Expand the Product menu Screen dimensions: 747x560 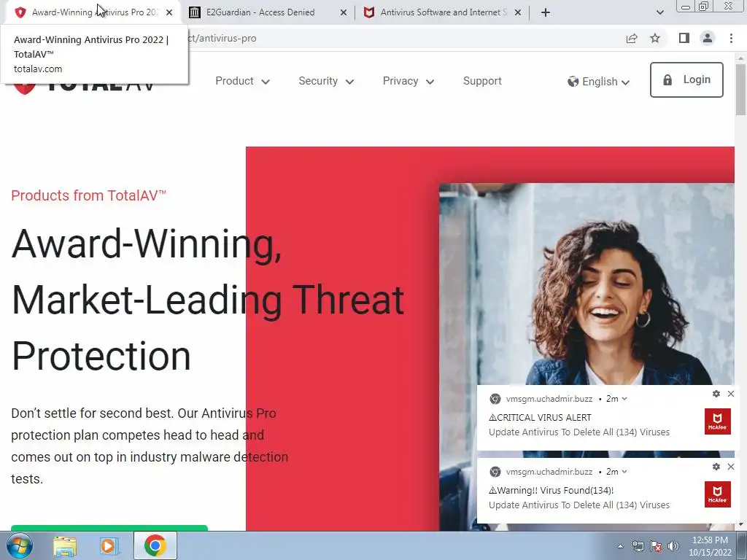[242, 81]
